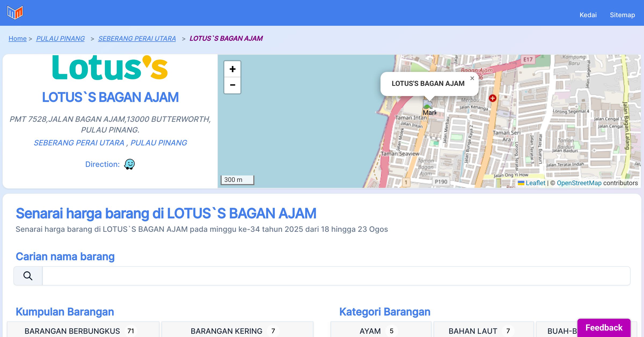Viewport: 644px width, 337px height.
Task: Open PULAU PINANG breadcrumb link
Action: tap(60, 39)
